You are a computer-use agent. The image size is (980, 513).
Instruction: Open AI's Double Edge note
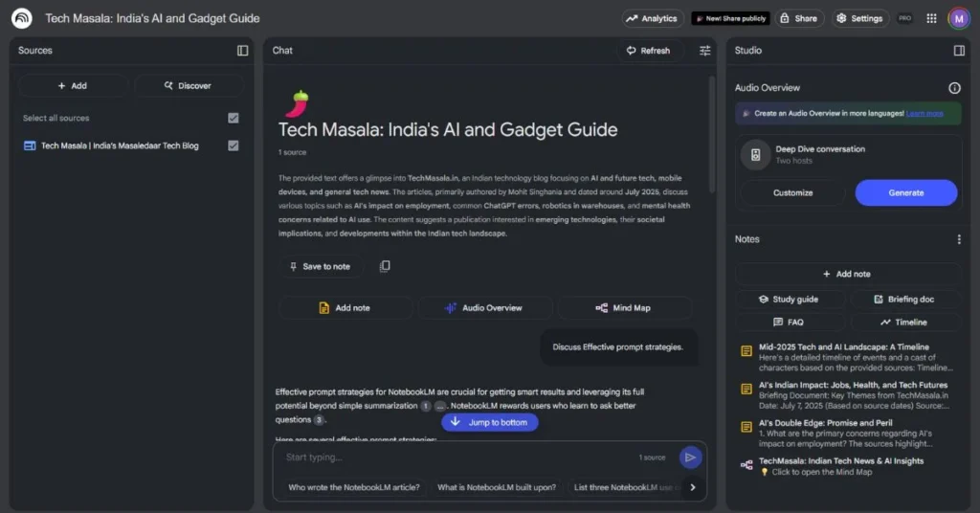[846, 434]
